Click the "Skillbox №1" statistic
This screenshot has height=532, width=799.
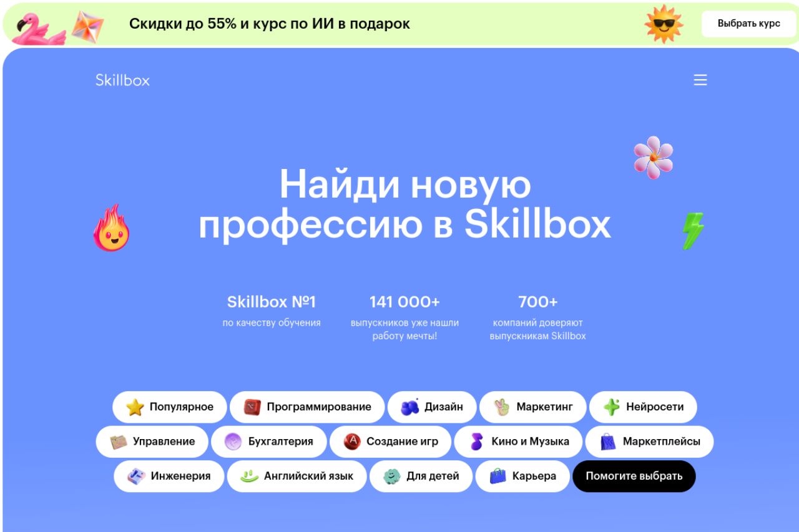[x=272, y=302]
